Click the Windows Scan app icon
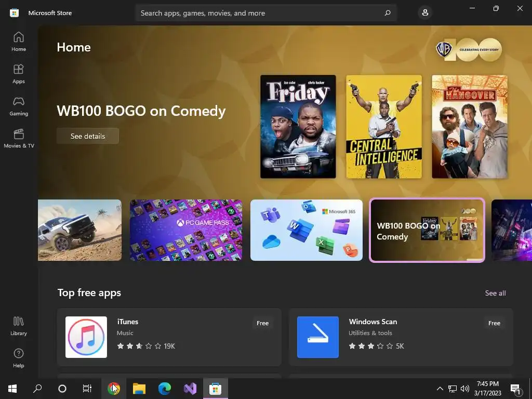 point(318,337)
